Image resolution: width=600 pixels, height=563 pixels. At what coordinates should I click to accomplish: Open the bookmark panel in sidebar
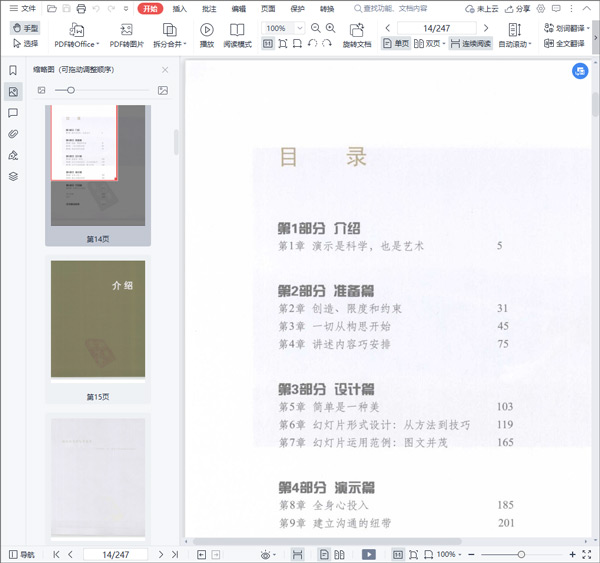13,70
